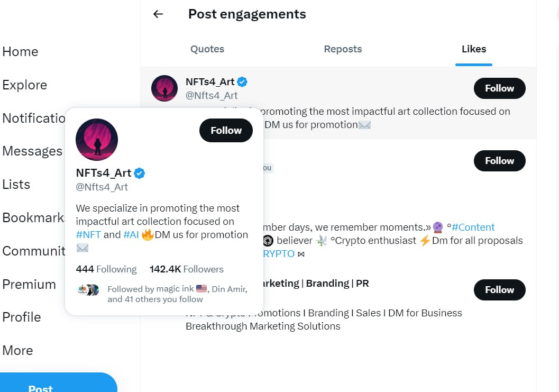Follow the second user in list
Image resolution: width=559 pixels, height=392 pixels.
click(x=499, y=161)
